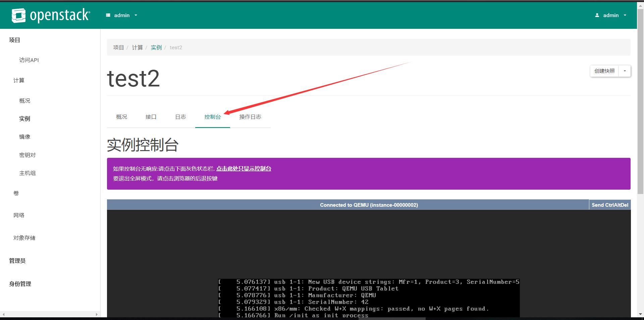Image resolution: width=644 pixels, height=320 pixels.
Task: Click the 实例 breadcrumb link
Action: [156, 48]
